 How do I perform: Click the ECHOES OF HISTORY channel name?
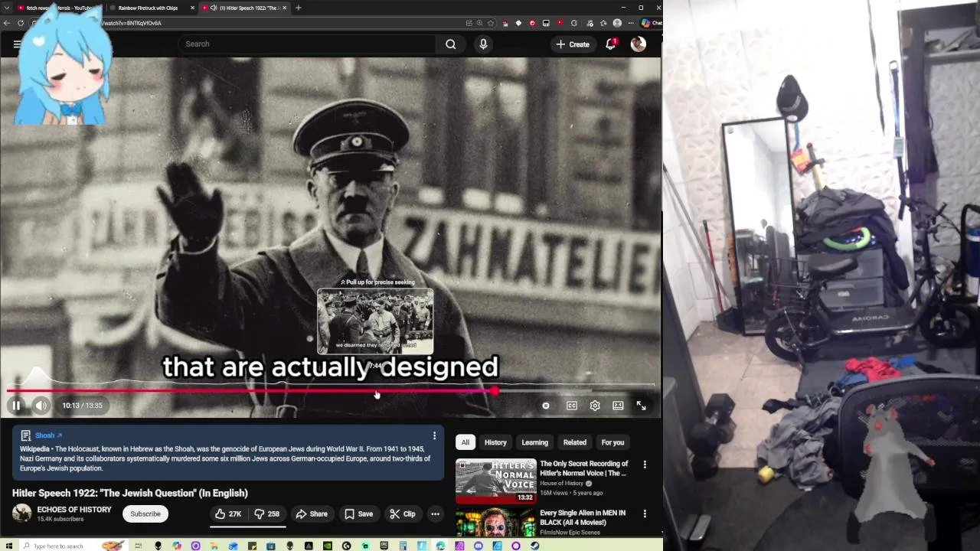tap(74, 510)
